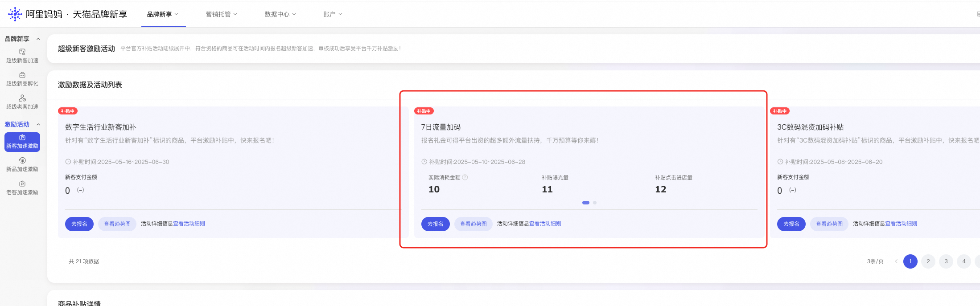Open 查看活动细则 link in 7日流量加码 card

[x=545, y=224]
